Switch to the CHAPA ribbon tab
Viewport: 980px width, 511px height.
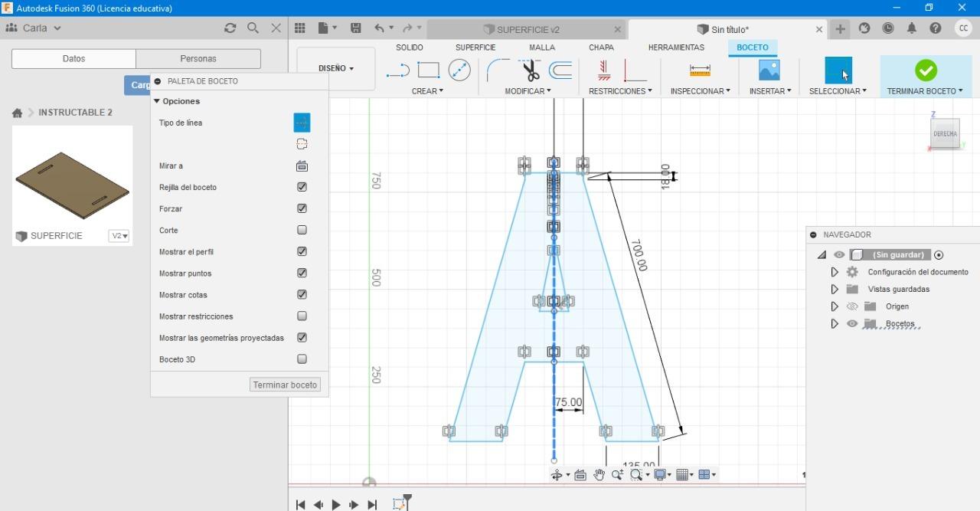pyautogui.click(x=601, y=47)
